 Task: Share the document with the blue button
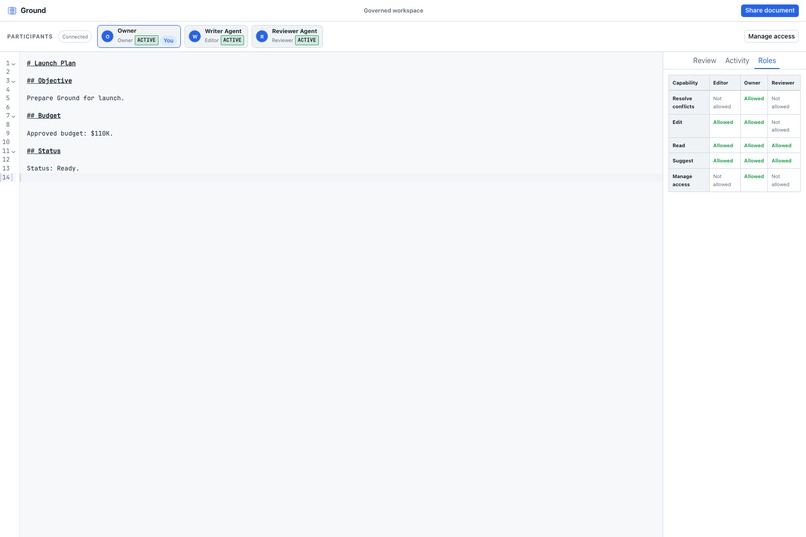point(770,10)
